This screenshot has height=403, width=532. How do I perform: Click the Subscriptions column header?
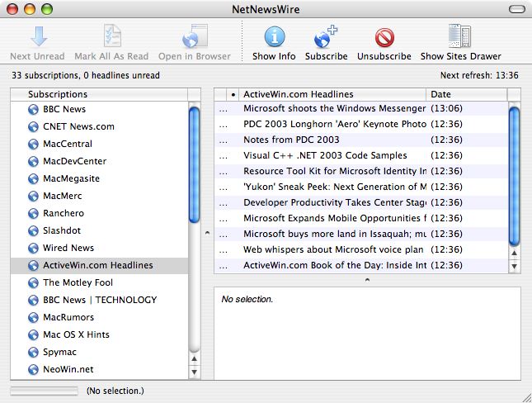pos(99,94)
